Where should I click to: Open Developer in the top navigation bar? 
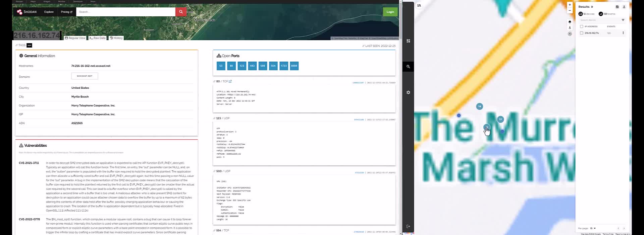(78, 1)
